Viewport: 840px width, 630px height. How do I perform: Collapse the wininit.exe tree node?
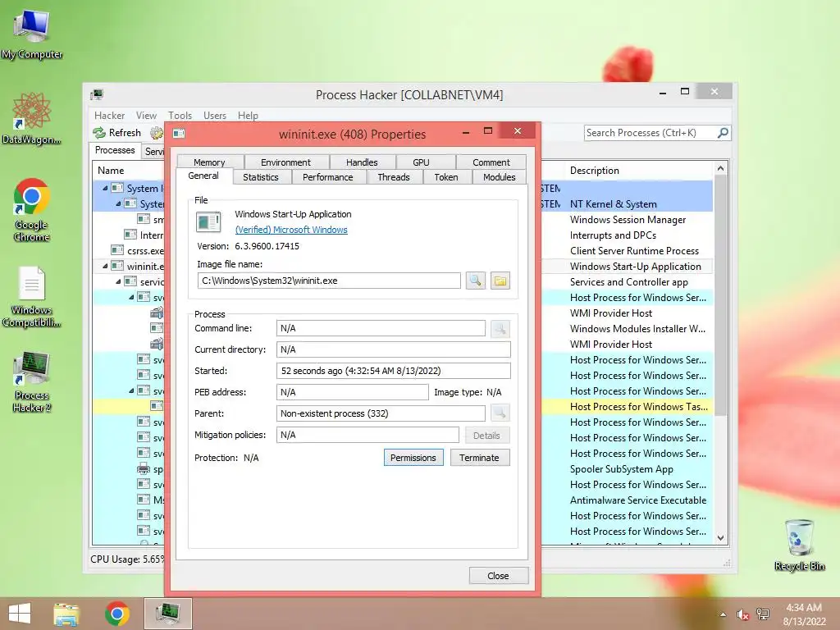tap(105, 267)
